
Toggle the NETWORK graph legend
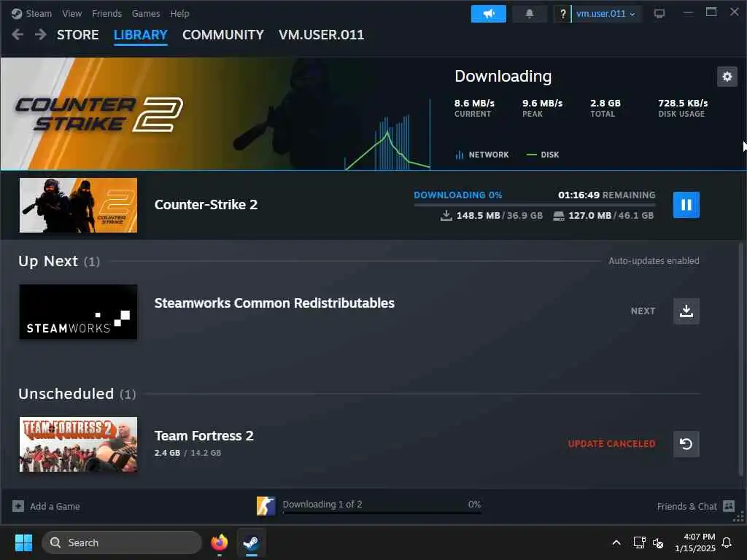482,155
